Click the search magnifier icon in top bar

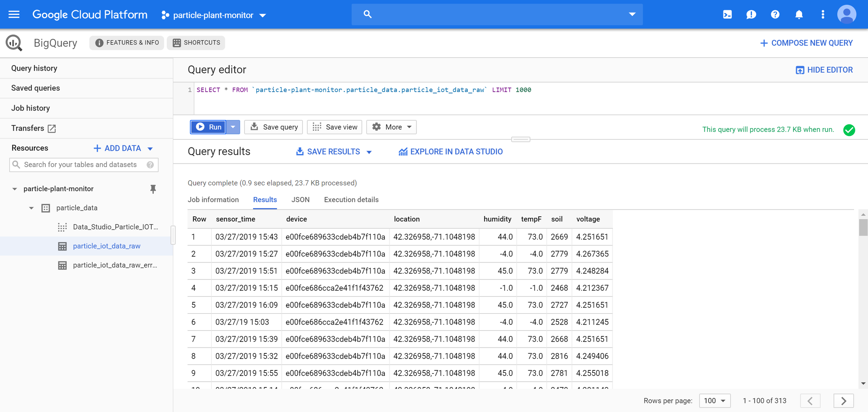click(367, 14)
